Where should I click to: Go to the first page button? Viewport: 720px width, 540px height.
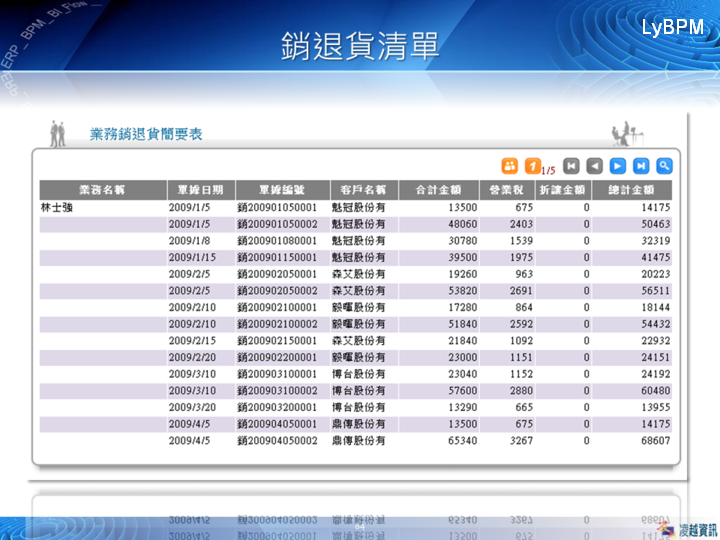point(571,166)
